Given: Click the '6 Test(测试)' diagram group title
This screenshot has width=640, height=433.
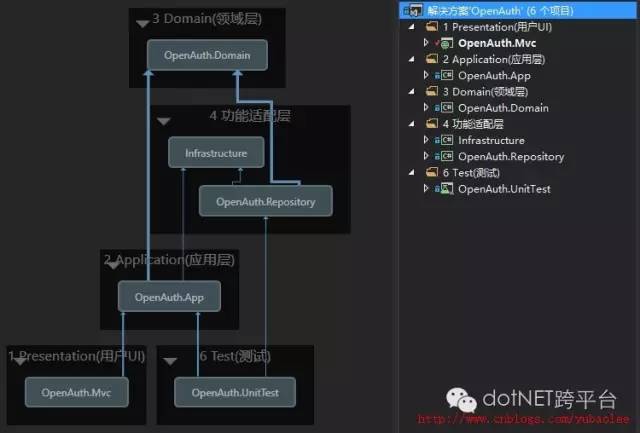Looking at the screenshot, I should coord(235,356).
